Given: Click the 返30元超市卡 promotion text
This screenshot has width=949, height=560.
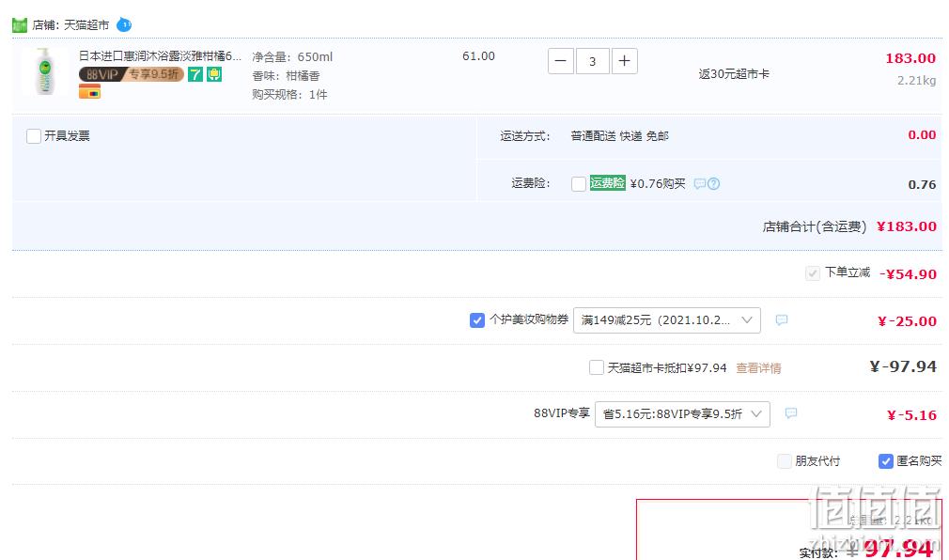Looking at the screenshot, I should [734, 74].
